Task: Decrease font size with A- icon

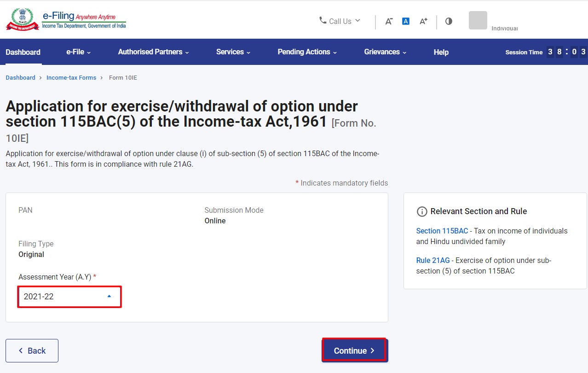Action: click(x=389, y=21)
